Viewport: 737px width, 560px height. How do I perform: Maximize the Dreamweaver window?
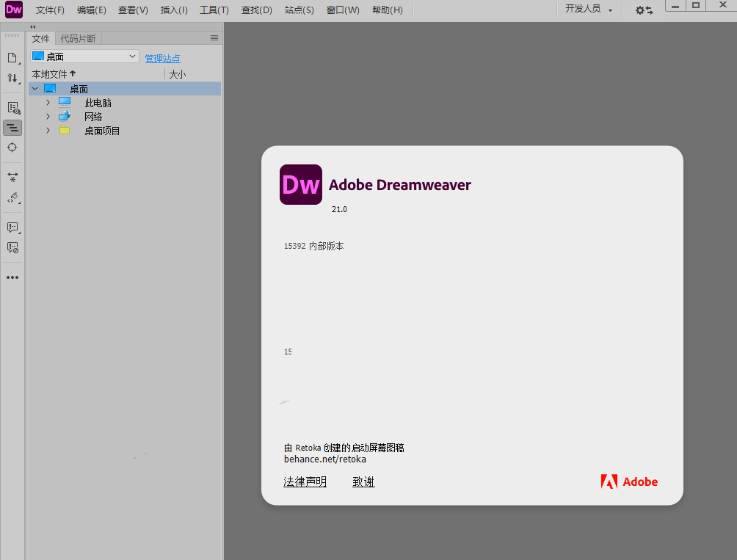coord(696,6)
